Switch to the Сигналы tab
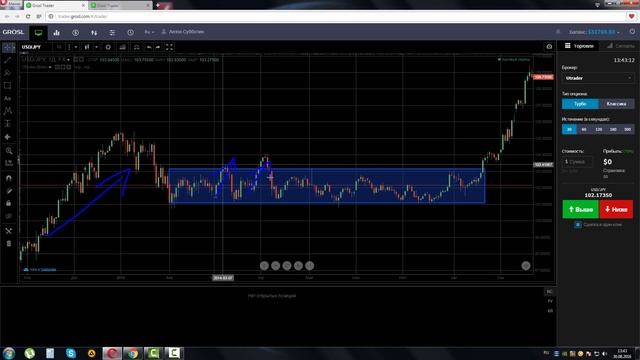Screen dimensions: 640x360 (620, 46)
